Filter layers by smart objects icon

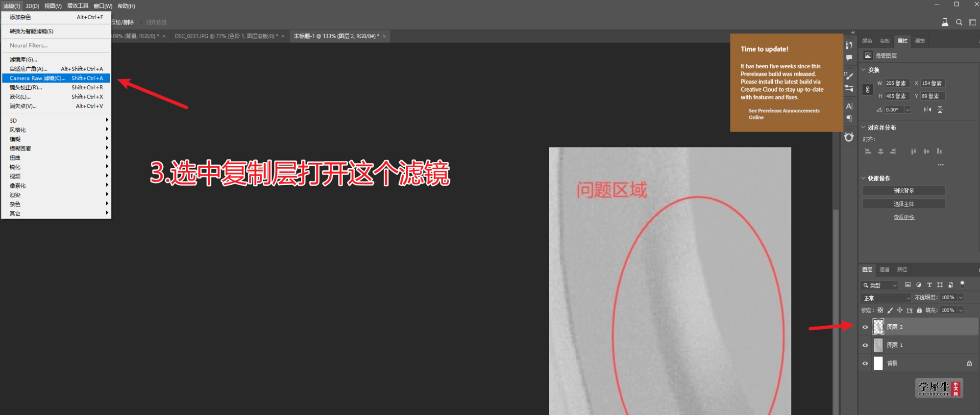click(951, 285)
